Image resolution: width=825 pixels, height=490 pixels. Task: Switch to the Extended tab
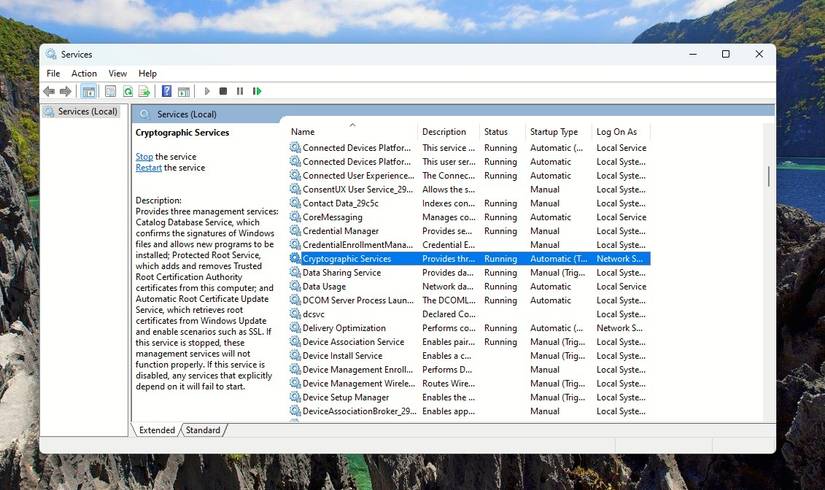(157, 430)
